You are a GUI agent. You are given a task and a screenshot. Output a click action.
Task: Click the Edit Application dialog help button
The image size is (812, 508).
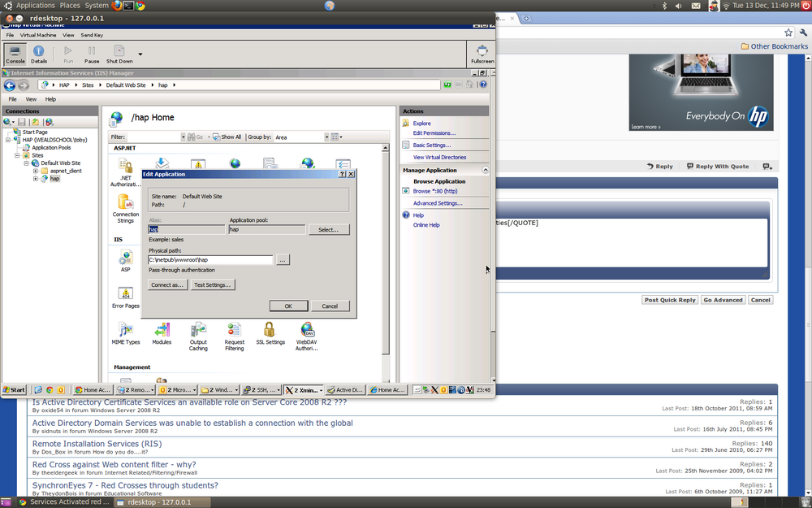coord(342,174)
